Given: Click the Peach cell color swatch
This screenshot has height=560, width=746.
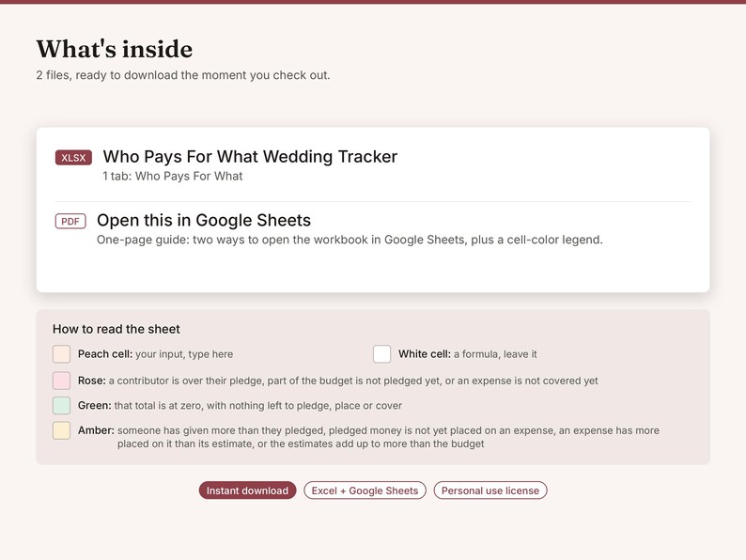Looking at the screenshot, I should (x=61, y=354).
